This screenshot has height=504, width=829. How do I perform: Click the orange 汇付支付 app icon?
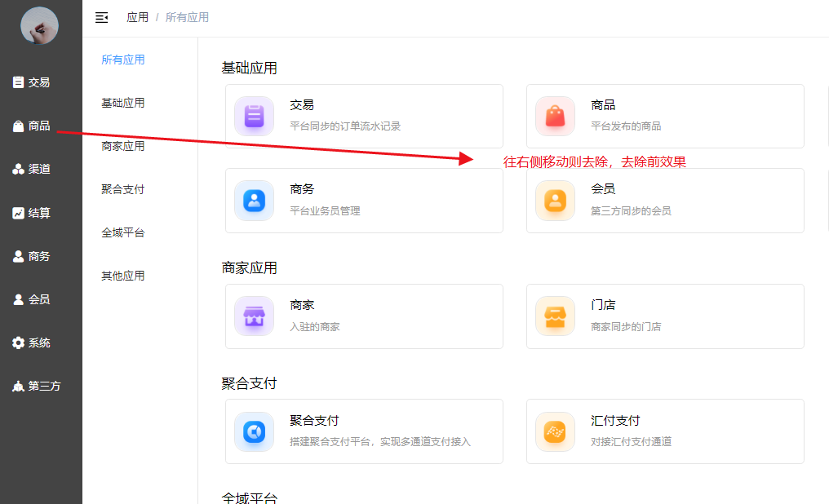(x=555, y=431)
